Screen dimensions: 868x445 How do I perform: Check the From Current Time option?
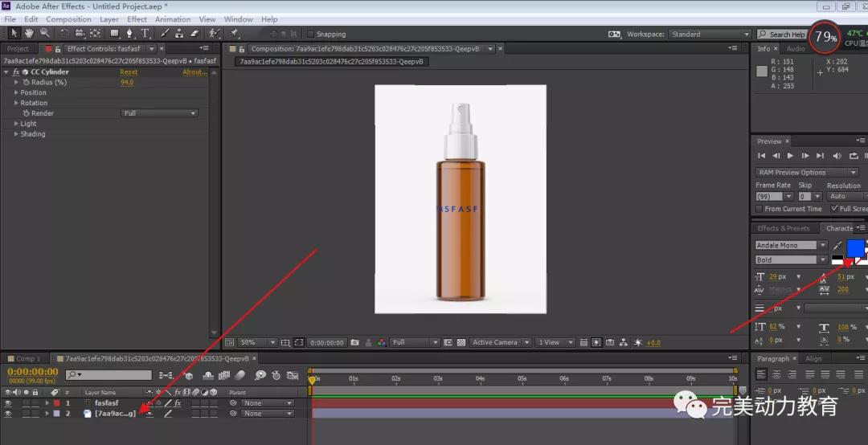click(x=759, y=209)
